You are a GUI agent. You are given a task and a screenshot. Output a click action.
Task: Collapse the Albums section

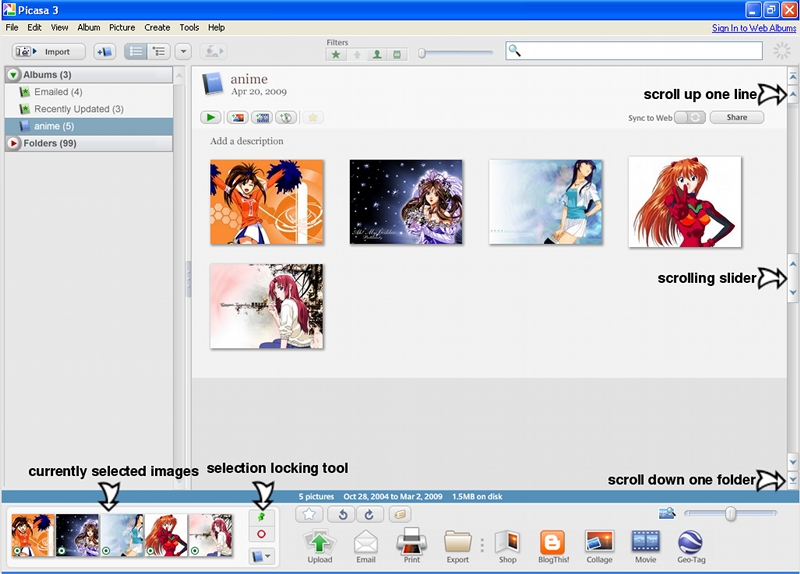(14, 75)
